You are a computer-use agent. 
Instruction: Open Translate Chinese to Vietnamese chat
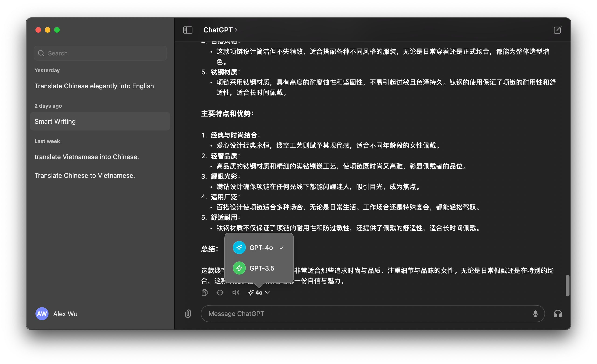[x=85, y=175]
